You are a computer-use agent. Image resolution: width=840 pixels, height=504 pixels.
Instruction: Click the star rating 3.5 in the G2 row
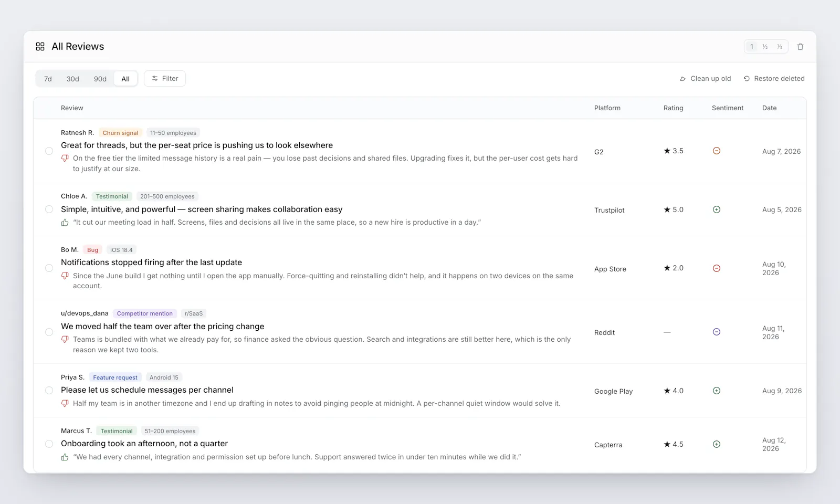674,151
